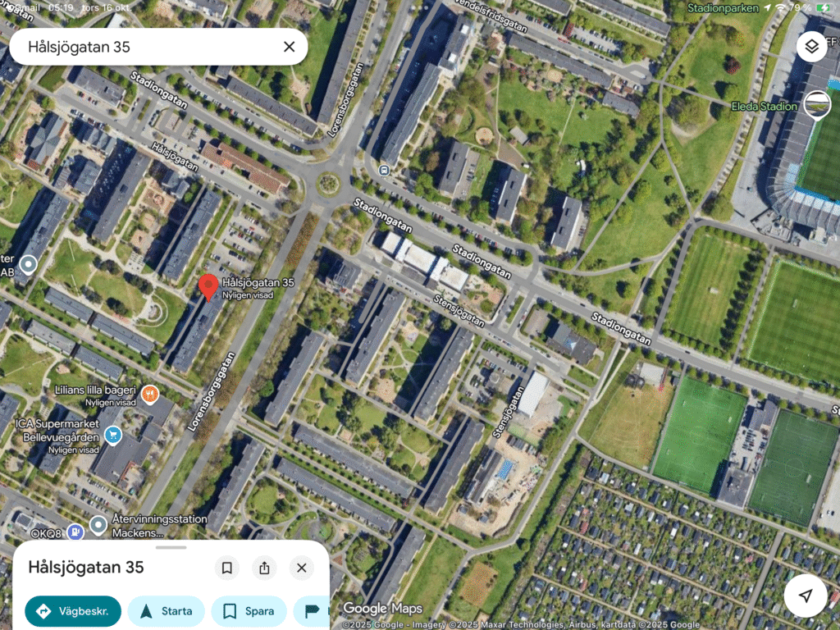The image size is (840, 630).
Task: Open Lilians lilla bageri restaurant marker
Action: 150,395
